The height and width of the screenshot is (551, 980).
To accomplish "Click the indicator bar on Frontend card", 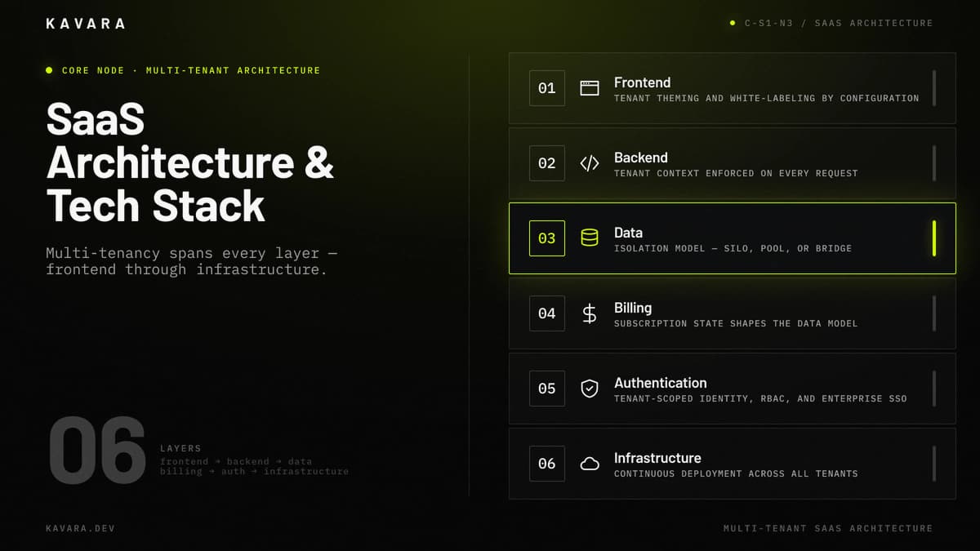I will pyautogui.click(x=934, y=88).
